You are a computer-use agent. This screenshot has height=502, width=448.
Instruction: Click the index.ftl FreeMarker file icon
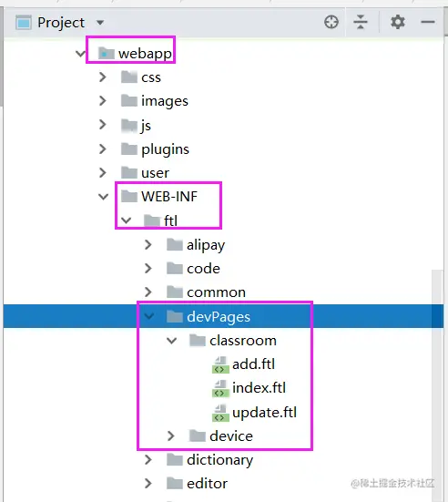coord(220,388)
